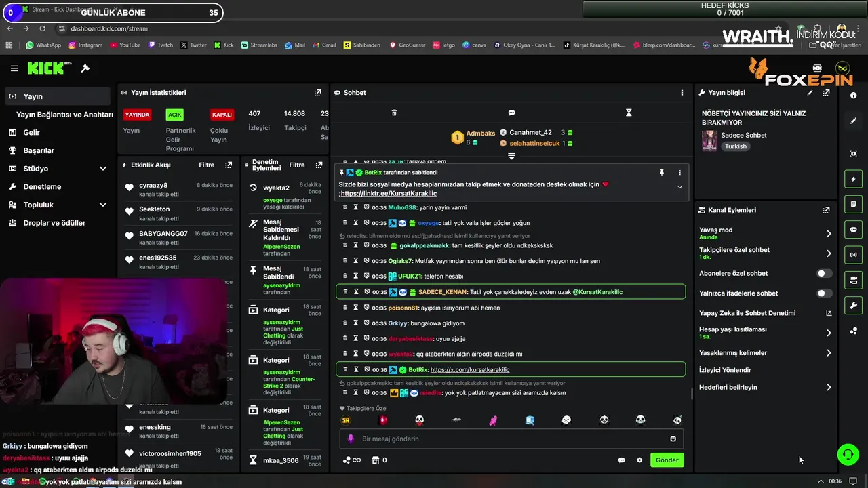Screen dimensions: 868x488
Task: Open Yayın Bağlantısı ve Anahtarı page
Action: (x=64, y=115)
